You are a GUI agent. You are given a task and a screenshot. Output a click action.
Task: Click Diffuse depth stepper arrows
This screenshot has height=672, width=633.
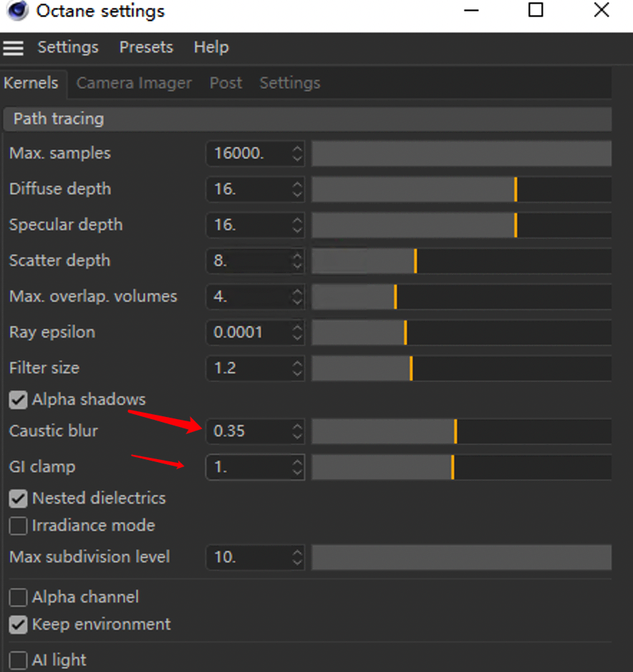point(297,189)
